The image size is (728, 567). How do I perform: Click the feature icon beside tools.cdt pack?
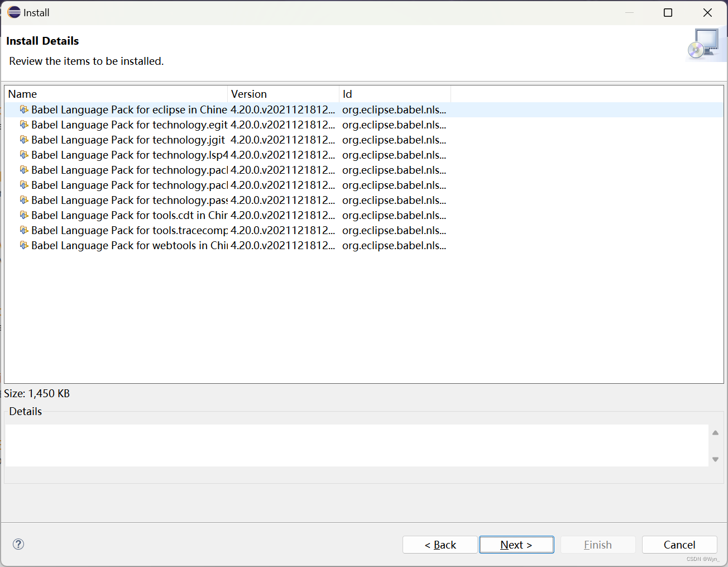tap(24, 215)
